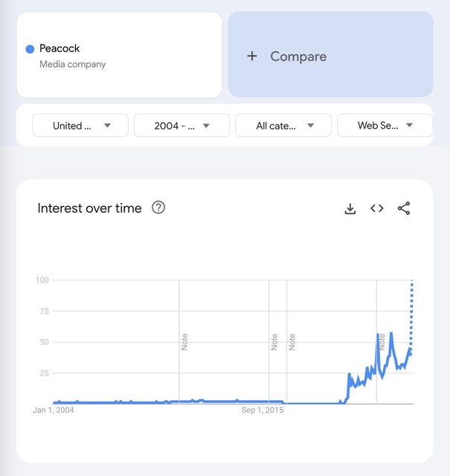Image resolution: width=450 pixels, height=476 pixels.
Task: Click the second Note marker on chart
Action: coord(274,342)
